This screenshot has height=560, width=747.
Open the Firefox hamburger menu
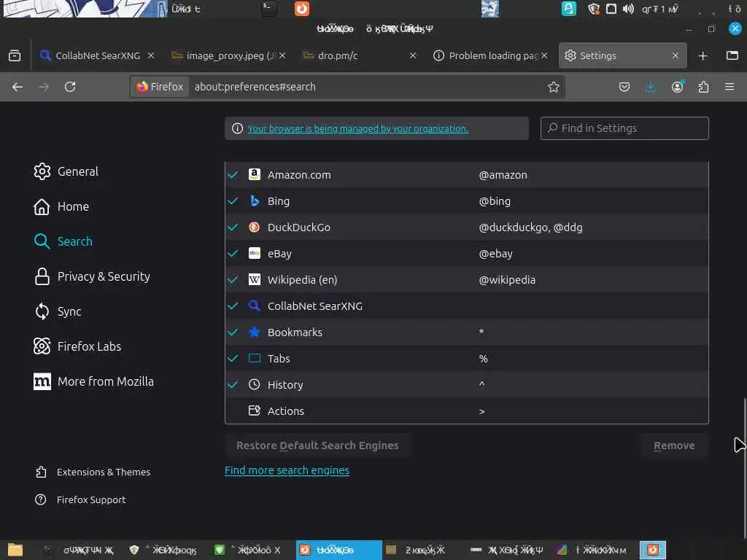click(x=729, y=87)
